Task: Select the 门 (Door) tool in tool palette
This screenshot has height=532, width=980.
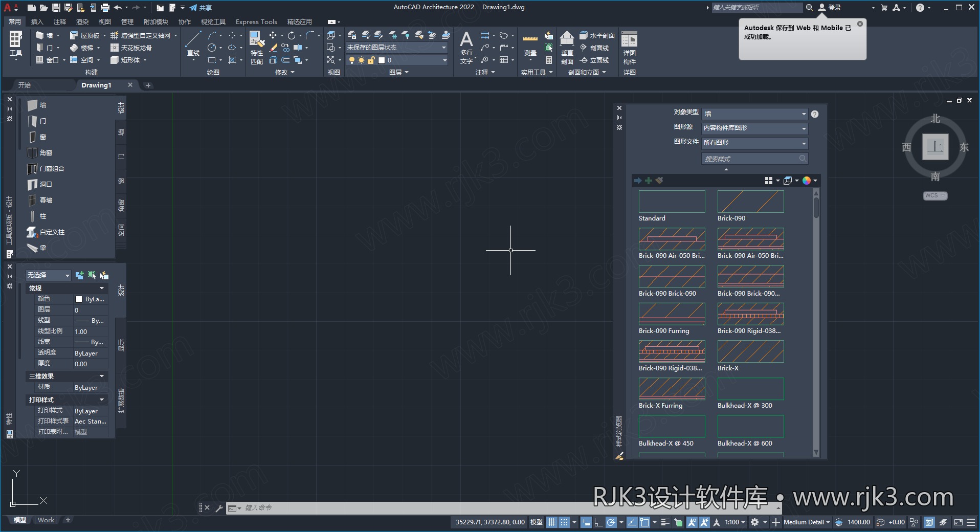Action: (37, 121)
